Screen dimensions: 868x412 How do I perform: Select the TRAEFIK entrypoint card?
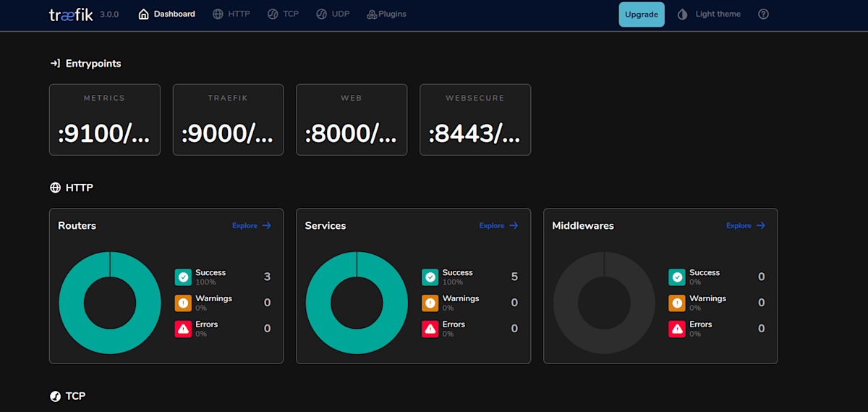[x=228, y=119]
